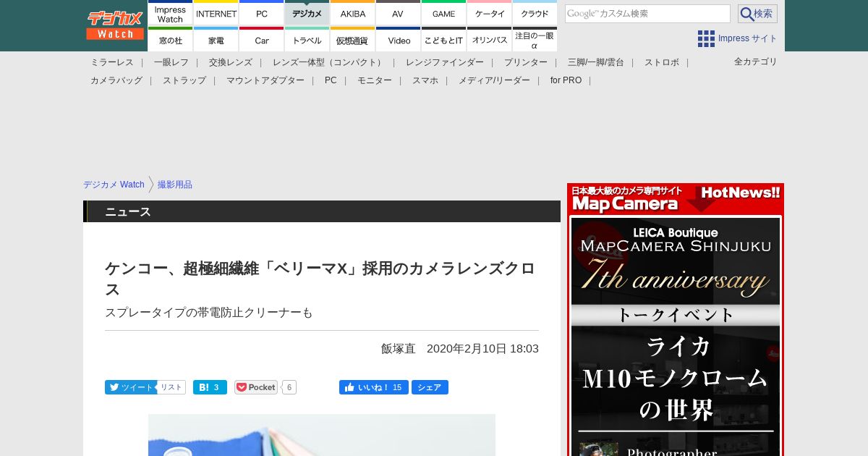The height and width of the screenshot is (456, 868).
Task: Go to the 一眼レフ category
Action: (171, 62)
